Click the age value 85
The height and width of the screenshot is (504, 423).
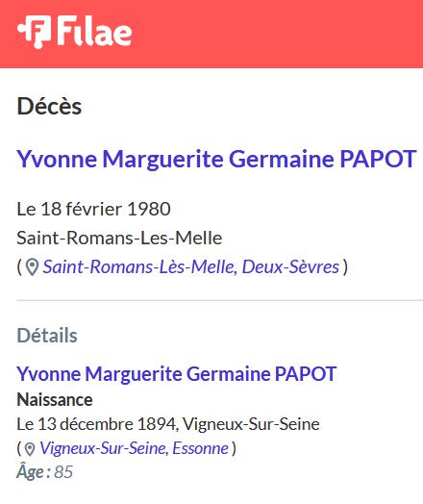click(x=63, y=472)
